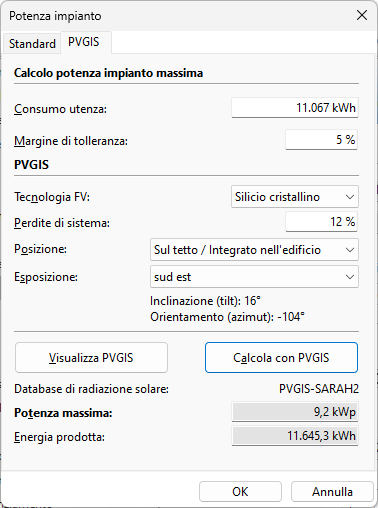The height and width of the screenshot is (508, 378).
Task: Click the PVGIS-SARAH2 database label
Action: [x=319, y=389]
